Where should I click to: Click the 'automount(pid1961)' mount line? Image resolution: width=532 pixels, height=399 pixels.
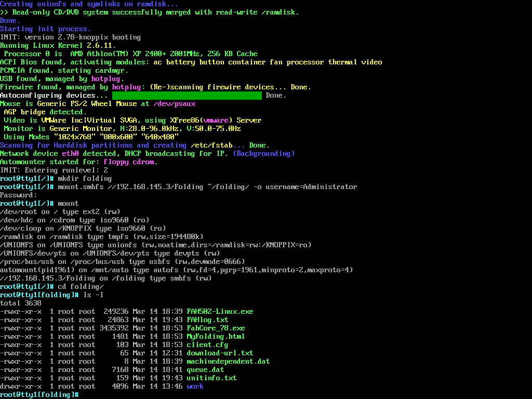177,270
